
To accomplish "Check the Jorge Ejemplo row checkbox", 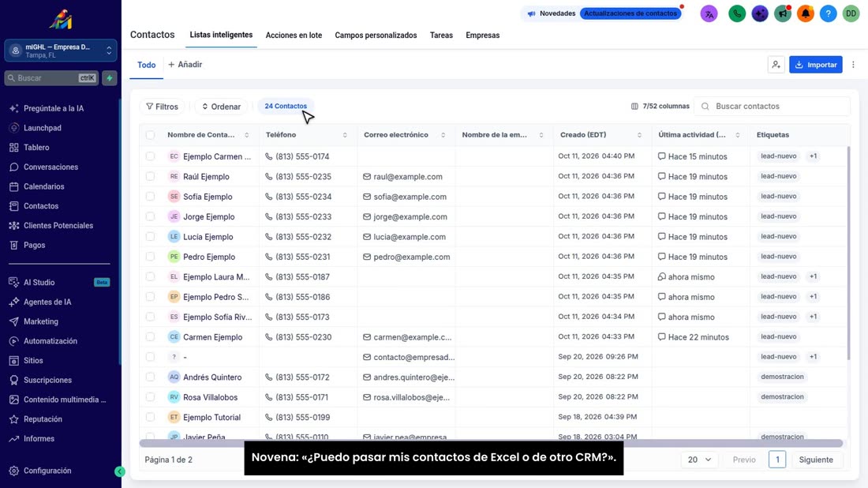I will click(x=150, y=216).
